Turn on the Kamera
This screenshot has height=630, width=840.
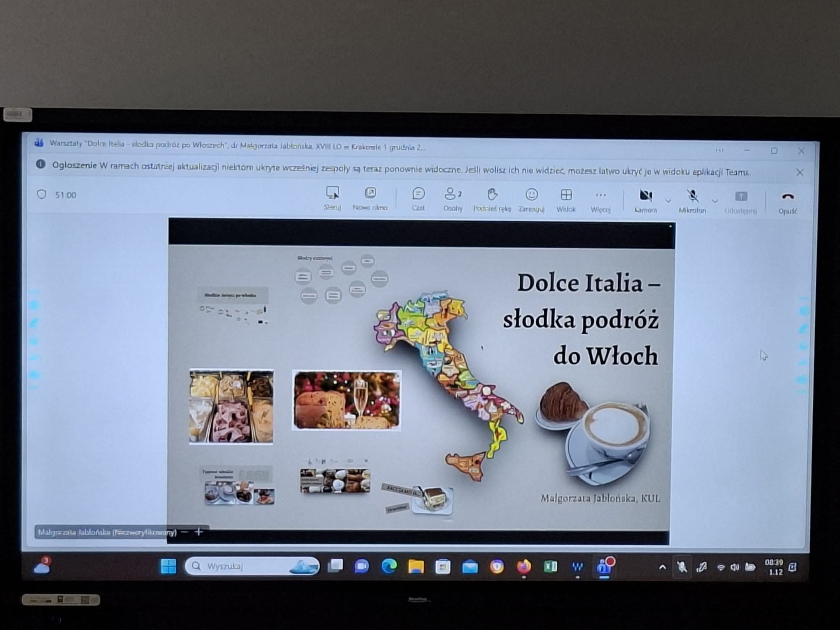coord(646,201)
